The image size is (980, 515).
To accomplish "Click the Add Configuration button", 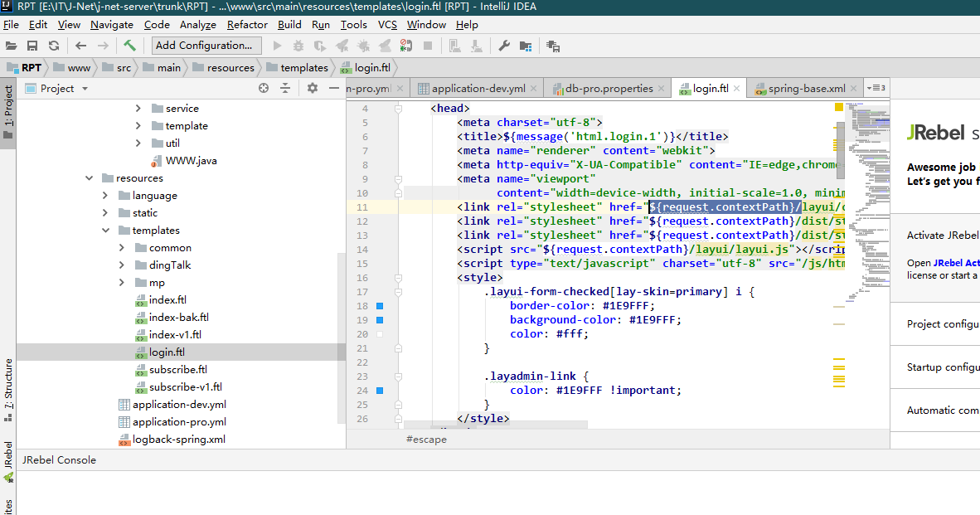I will pyautogui.click(x=205, y=45).
